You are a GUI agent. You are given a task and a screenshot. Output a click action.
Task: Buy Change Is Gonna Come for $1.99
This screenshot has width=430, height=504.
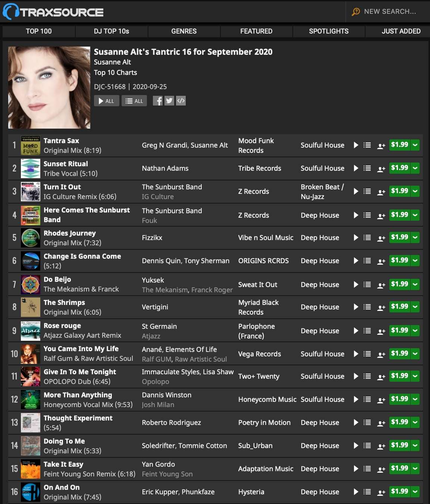coord(399,261)
